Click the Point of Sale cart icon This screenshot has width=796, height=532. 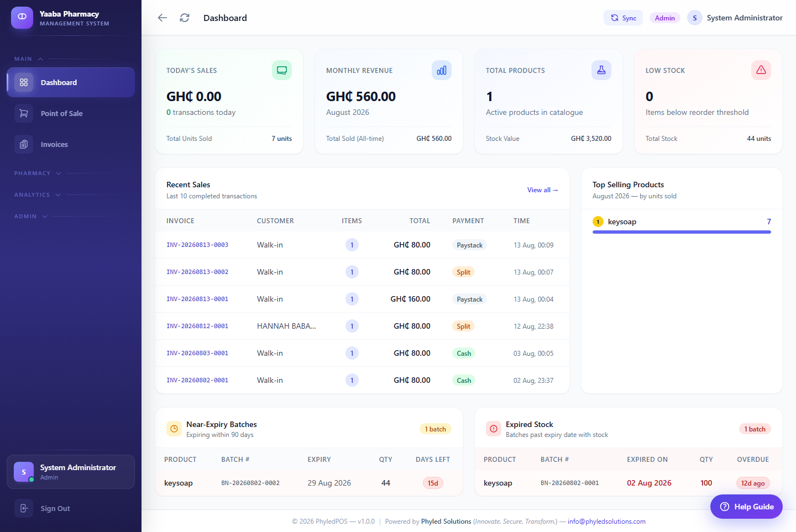click(x=24, y=113)
